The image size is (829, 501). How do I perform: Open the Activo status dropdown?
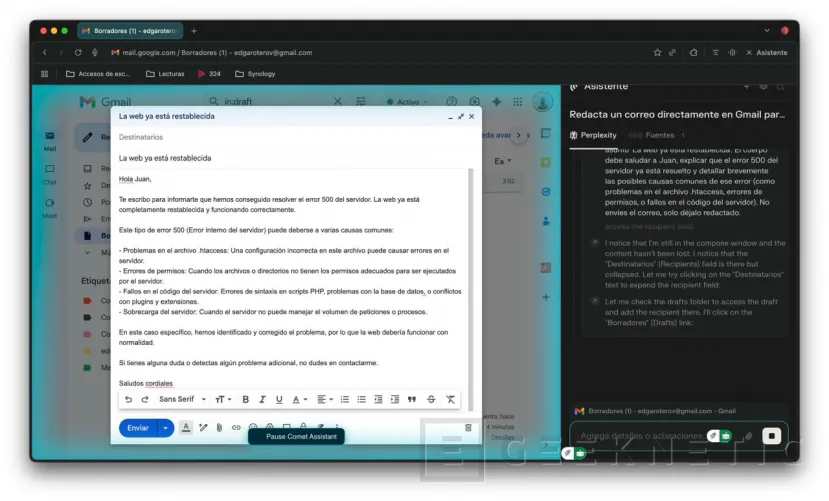(407, 102)
